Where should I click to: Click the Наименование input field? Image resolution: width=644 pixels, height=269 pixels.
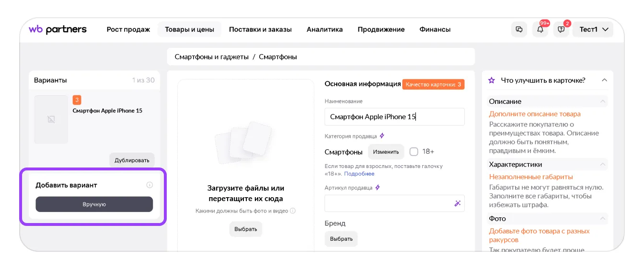394,117
